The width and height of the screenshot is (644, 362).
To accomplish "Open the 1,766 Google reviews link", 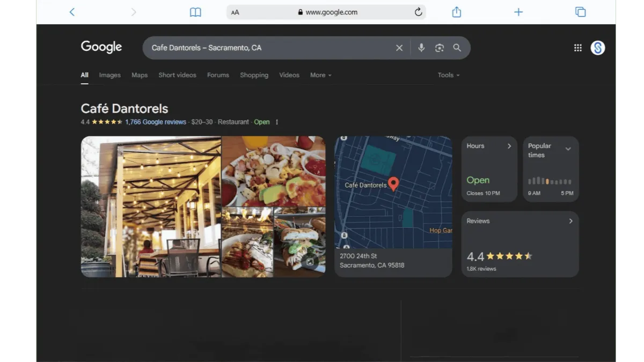I will 156,122.
